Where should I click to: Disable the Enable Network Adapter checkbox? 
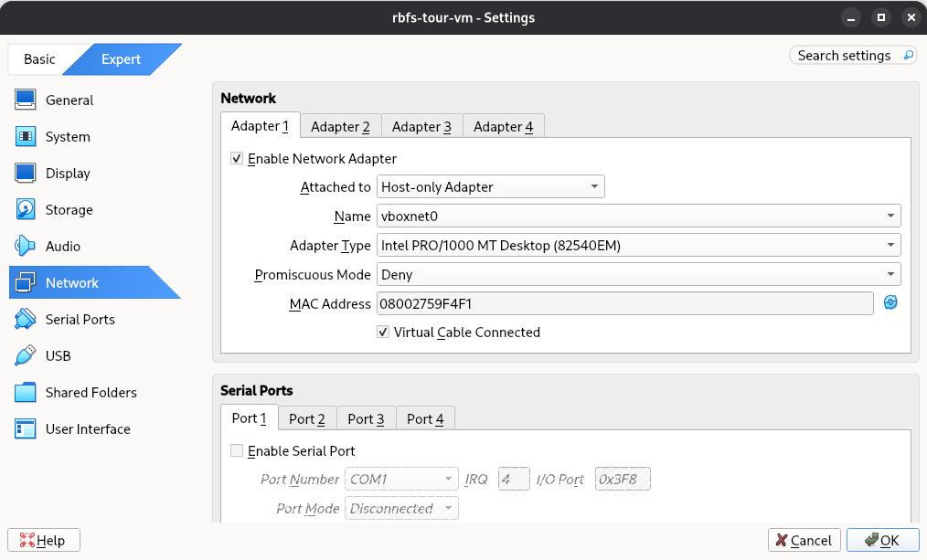coord(237,158)
